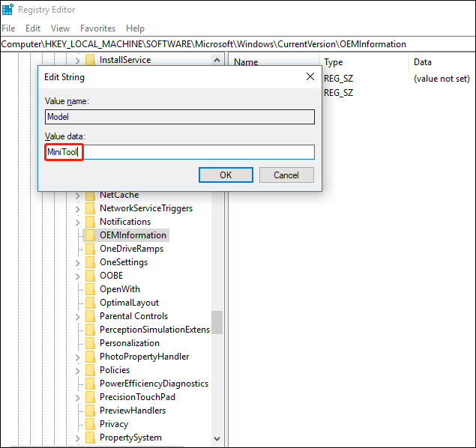476x448 pixels.
Task: Click the NetCache folder icon
Action: 90,195
